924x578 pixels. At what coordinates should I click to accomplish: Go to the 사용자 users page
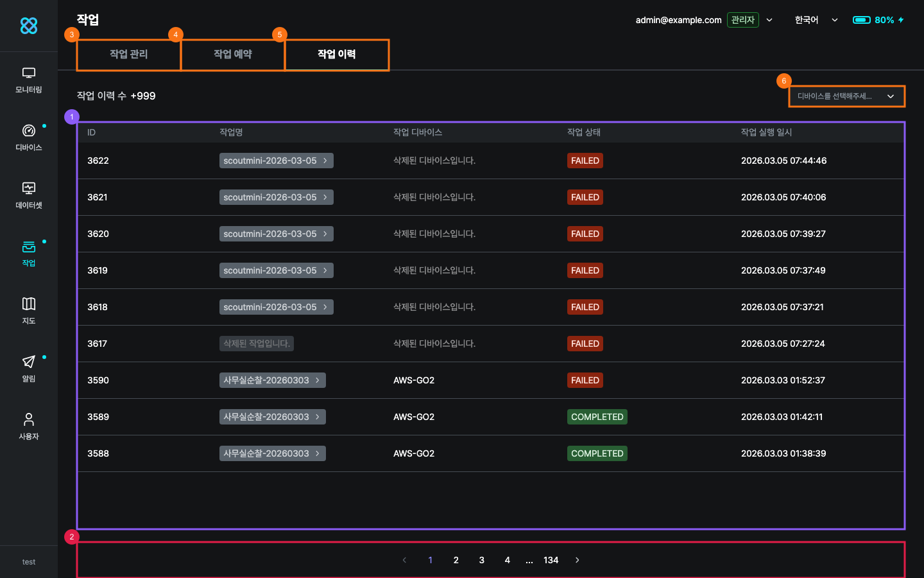[x=29, y=426]
